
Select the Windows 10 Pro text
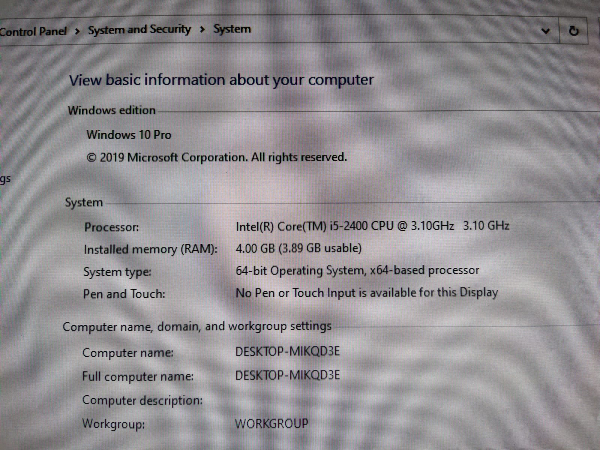pos(129,135)
